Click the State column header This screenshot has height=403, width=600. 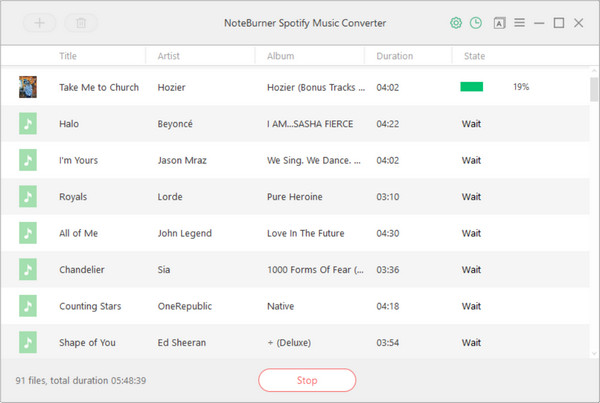click(x=474, y=56)
